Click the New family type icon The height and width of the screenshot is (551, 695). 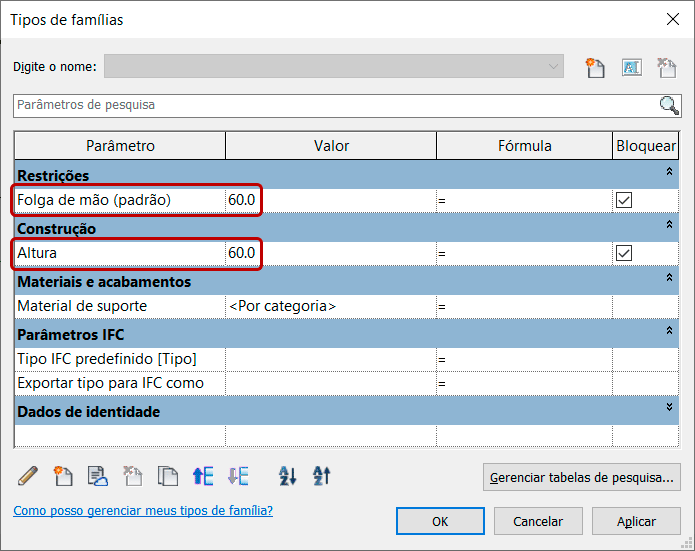click(x=596, y=67)
